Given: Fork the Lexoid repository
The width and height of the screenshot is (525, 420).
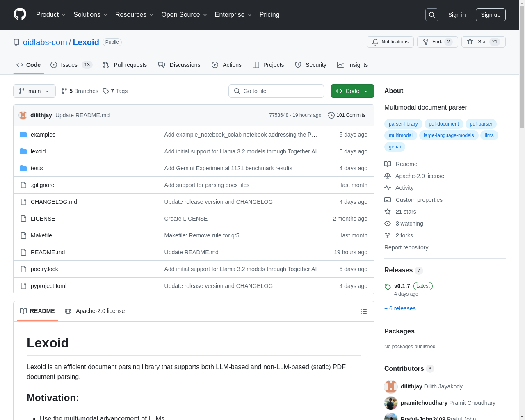Looking at the screenshot, I should [437, 42].
